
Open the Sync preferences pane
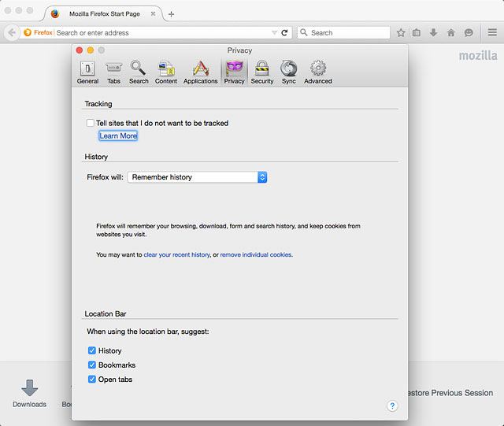click(289, 72)
